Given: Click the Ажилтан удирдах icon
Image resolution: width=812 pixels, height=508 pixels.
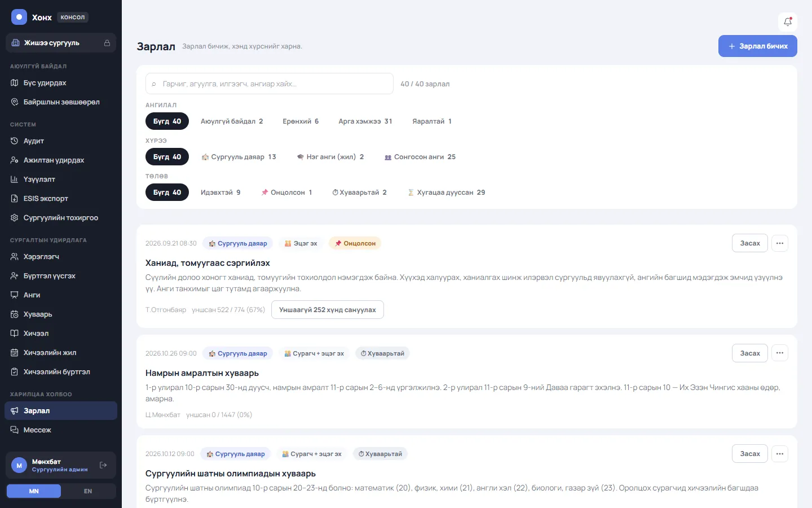Looking at the screenshot, I should pos(15,160).
